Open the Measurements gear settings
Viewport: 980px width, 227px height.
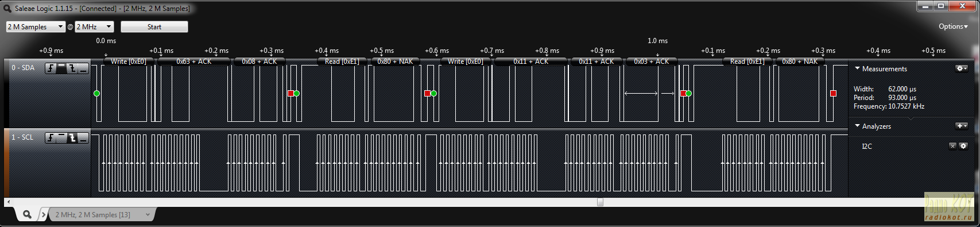coord(961,68)
